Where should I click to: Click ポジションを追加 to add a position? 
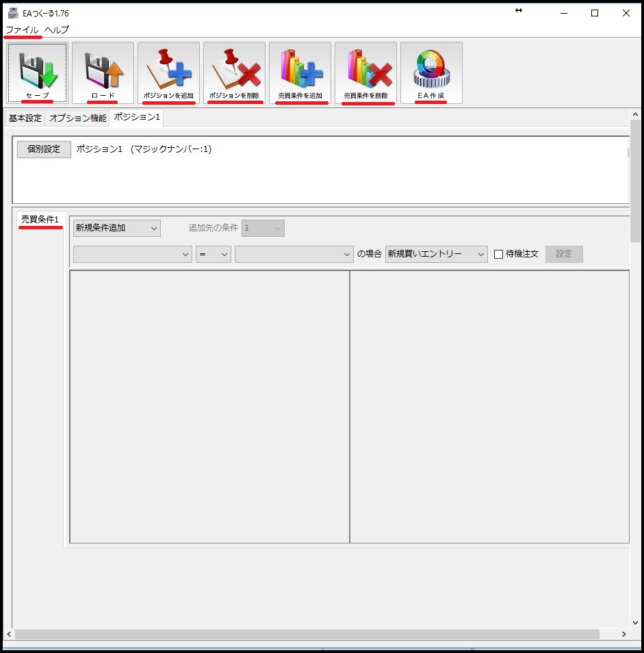pyautogui.click(x=168, y=72)
